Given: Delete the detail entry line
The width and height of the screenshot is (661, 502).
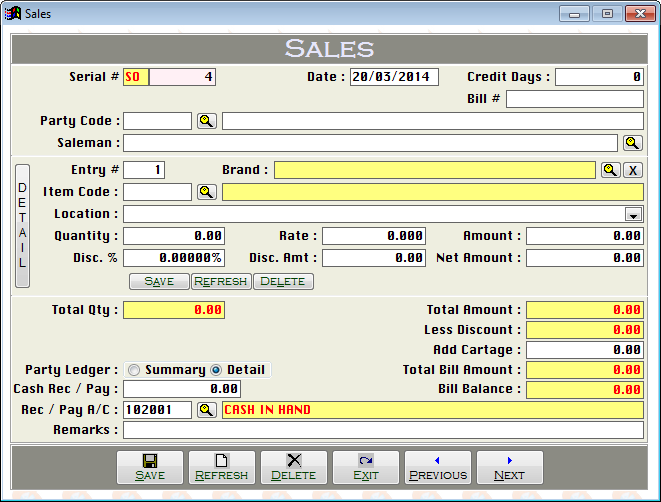Looking at the screenshot, I should [x=283, y=281].
